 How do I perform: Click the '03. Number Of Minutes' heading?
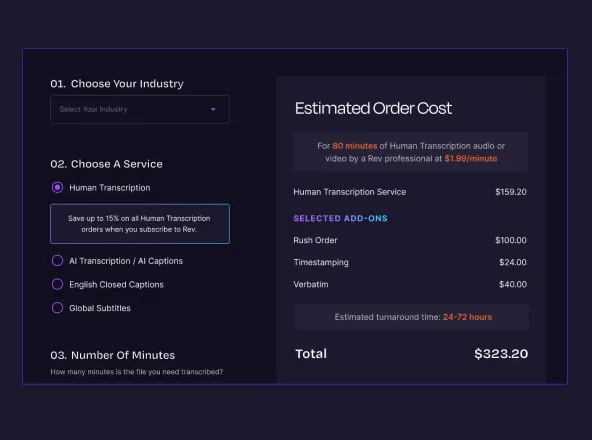coord(113,355)
